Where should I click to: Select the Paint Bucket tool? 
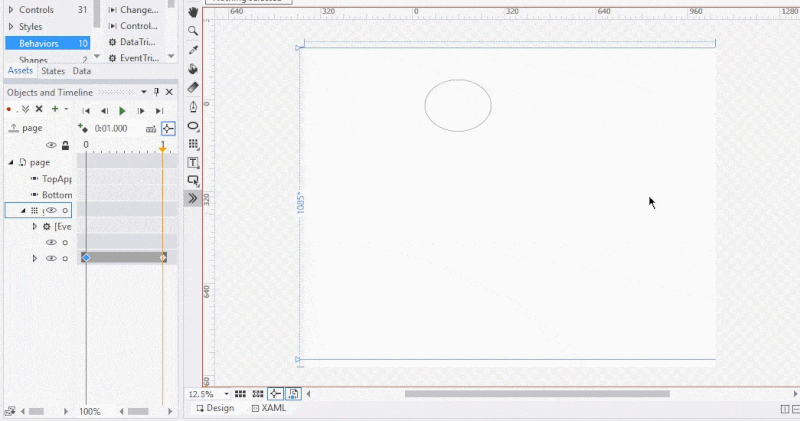193,68
